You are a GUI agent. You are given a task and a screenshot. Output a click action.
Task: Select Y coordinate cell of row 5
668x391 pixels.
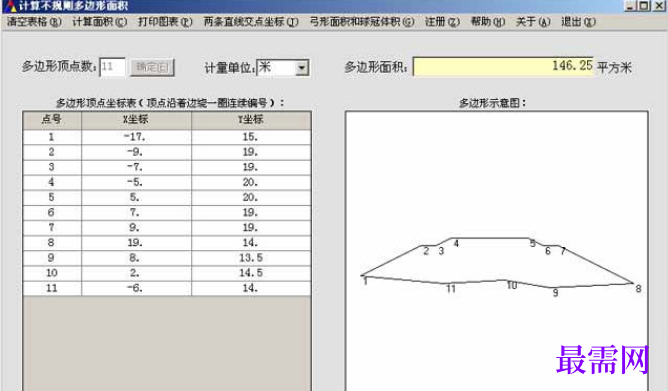tap(251, 198)
